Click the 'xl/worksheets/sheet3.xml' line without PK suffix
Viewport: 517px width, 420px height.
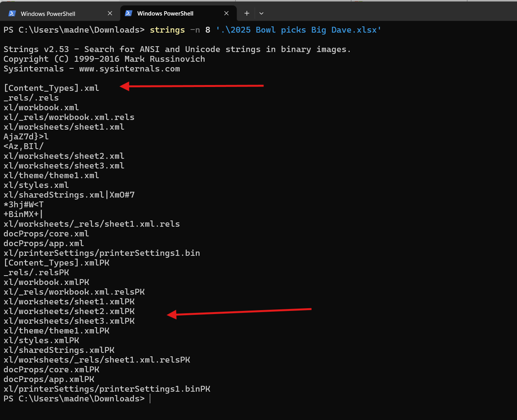(64, 166)
